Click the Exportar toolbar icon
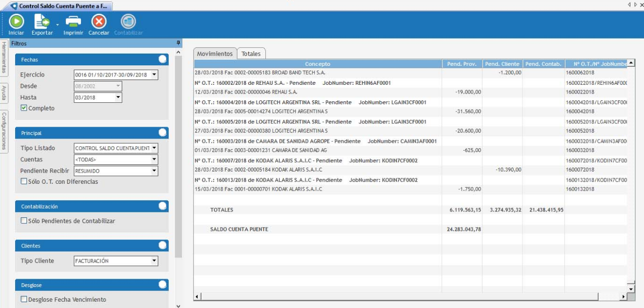 [41, 21]
